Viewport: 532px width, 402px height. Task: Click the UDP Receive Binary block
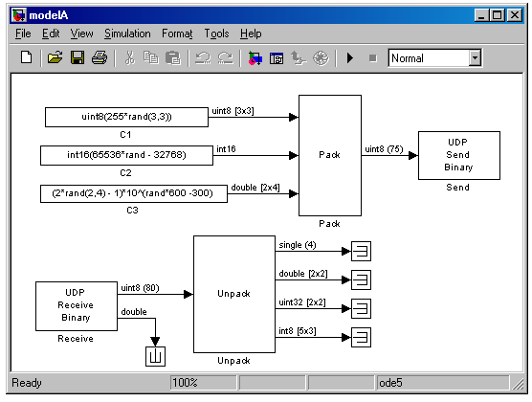77,306
